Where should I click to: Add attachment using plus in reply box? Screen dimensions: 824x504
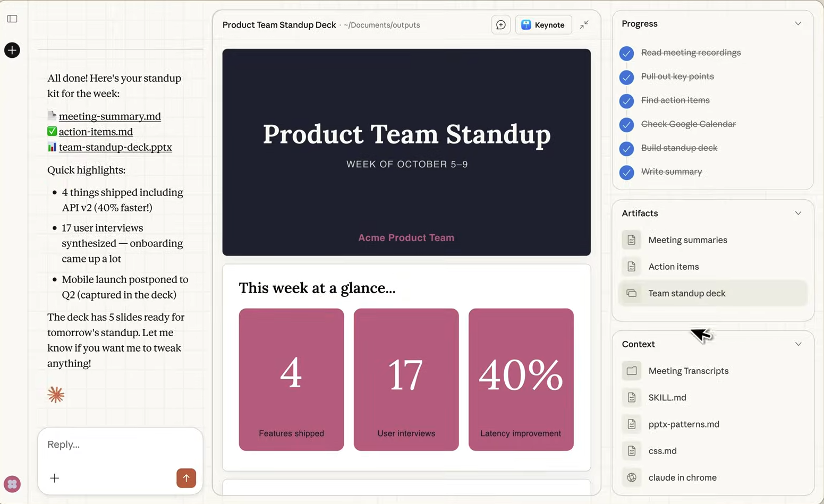(55, 478)
